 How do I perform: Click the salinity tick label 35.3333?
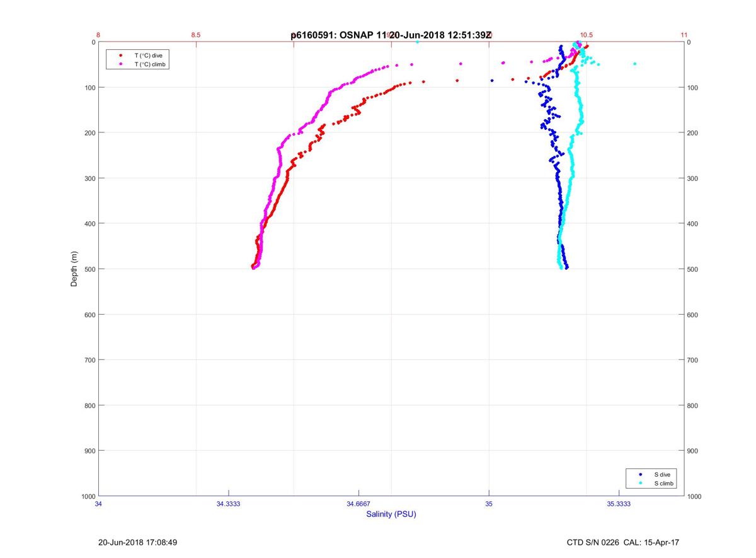[619, 504]
